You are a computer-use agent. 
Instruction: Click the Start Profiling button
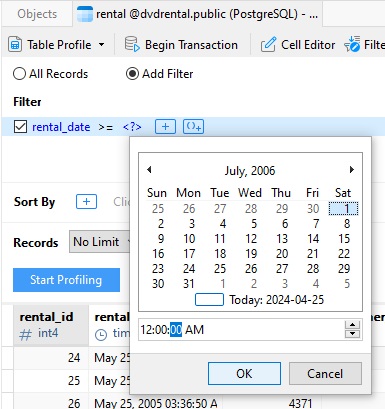(x=66, y=280)
